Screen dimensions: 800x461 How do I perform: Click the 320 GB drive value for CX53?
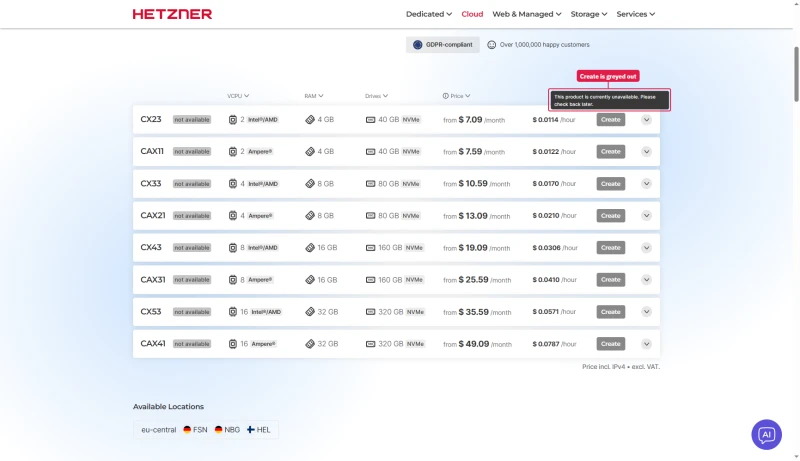[x=391, y=312]
